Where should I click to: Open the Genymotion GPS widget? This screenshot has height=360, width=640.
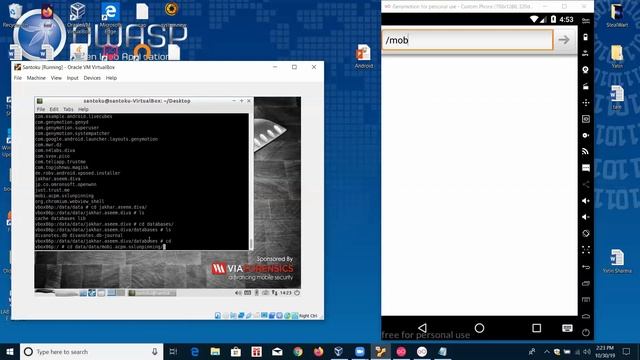586,53
